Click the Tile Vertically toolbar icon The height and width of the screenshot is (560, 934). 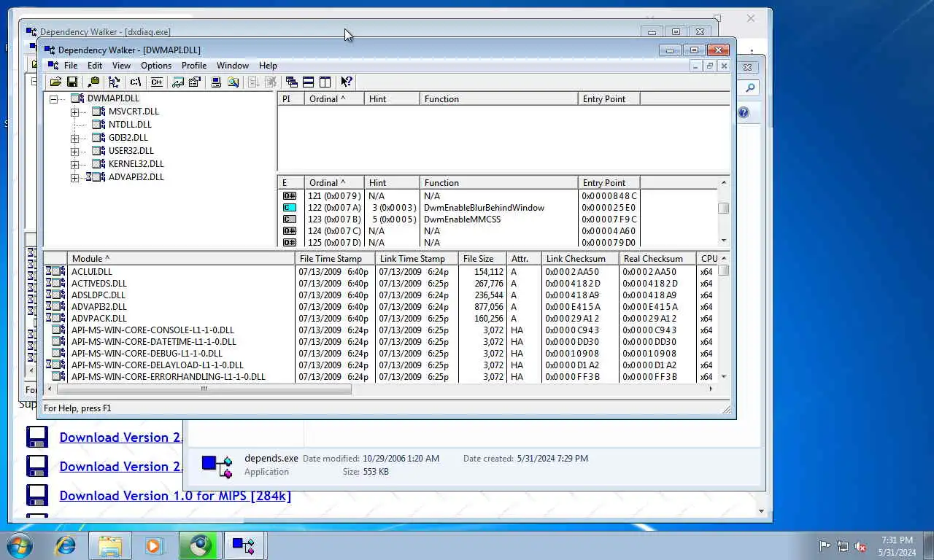point(325,82)
